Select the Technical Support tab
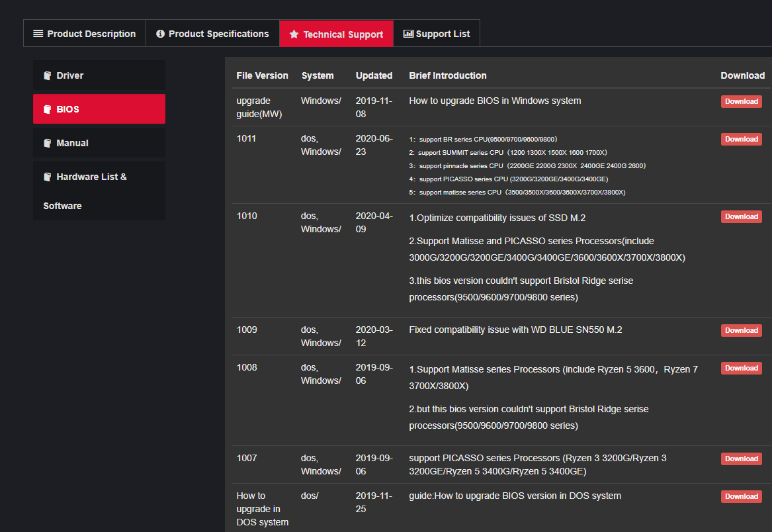 (336, 34)
